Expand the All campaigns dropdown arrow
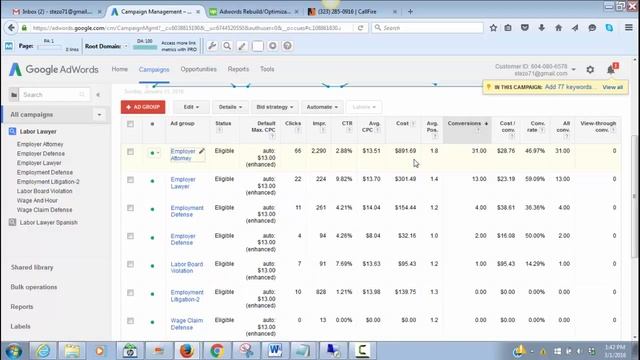640x360 pixels. [99, 115]
